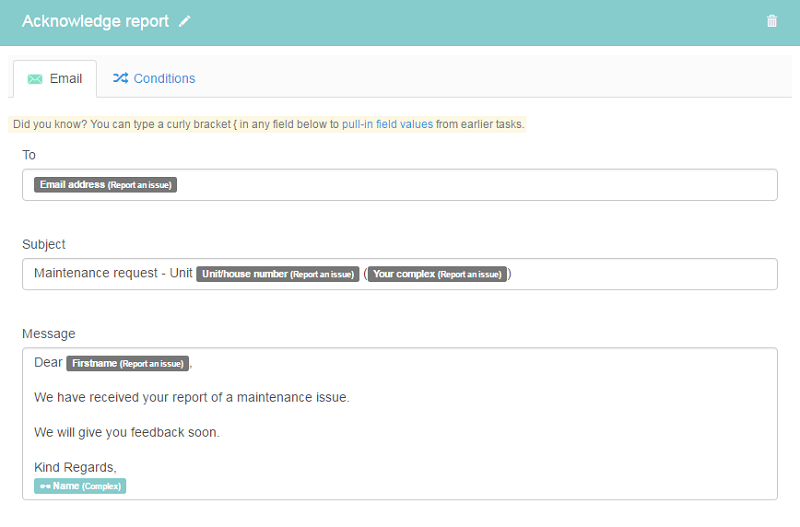The width and height of the screenshot is (800, 527).
Task: Select the Firstname token in Message
Action: [x=128, y=363]
